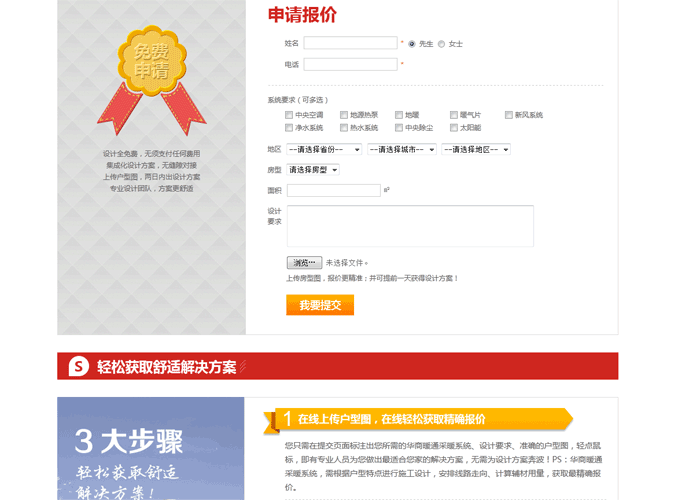Focus the 姓名 name input field
Screen dimensions: 700x500
tap(350, 44)
